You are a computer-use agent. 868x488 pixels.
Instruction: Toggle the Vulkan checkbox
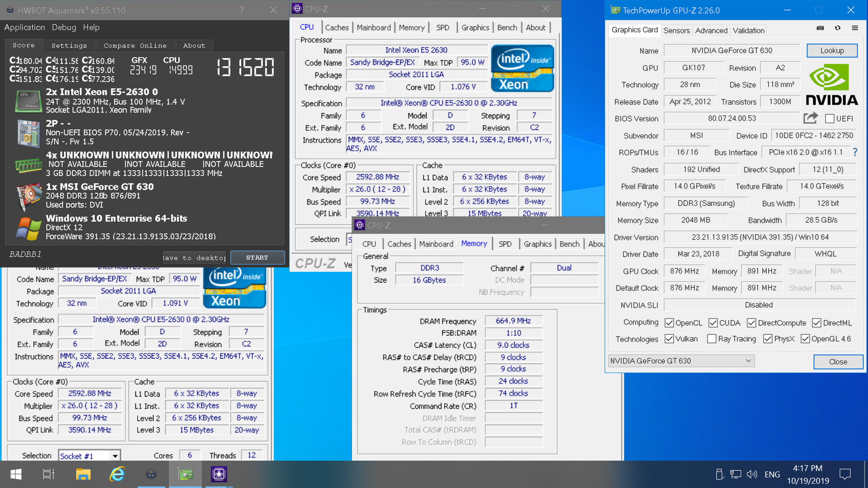coord(669,339)
